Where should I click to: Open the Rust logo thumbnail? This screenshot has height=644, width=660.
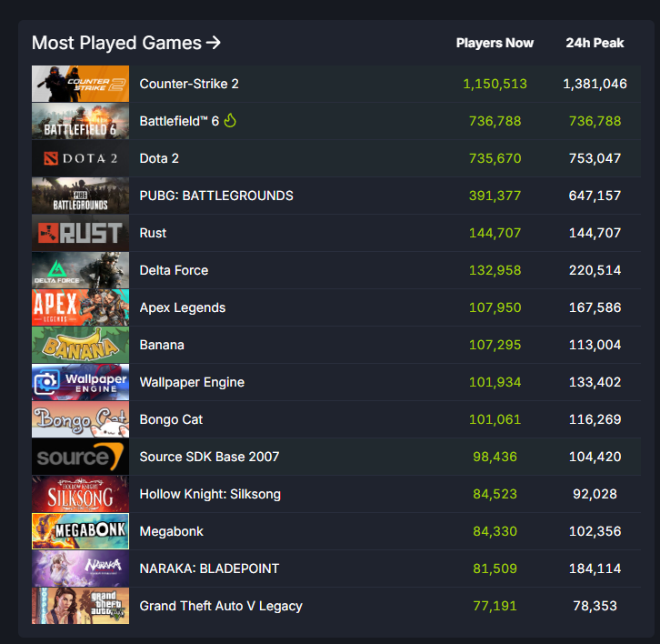point(80,233)
